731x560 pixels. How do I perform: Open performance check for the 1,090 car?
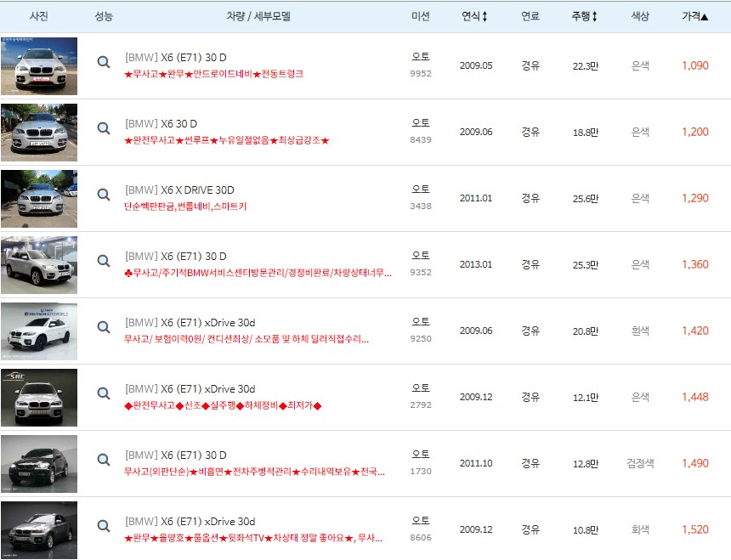(104, 61)
